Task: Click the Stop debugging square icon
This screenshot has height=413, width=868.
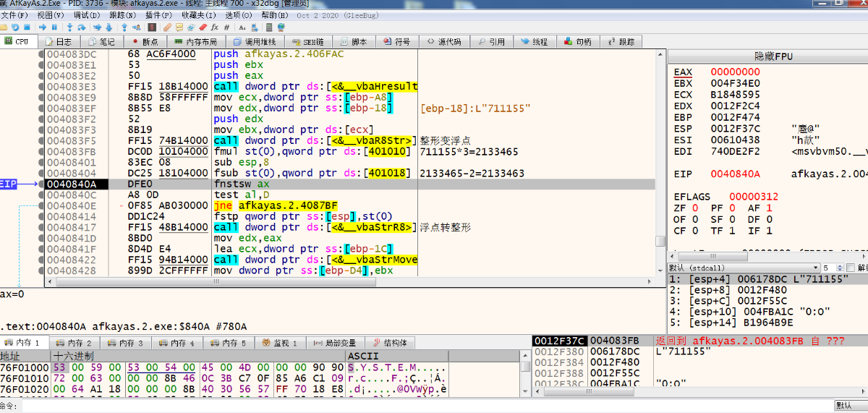Action: tap(27, 27)
